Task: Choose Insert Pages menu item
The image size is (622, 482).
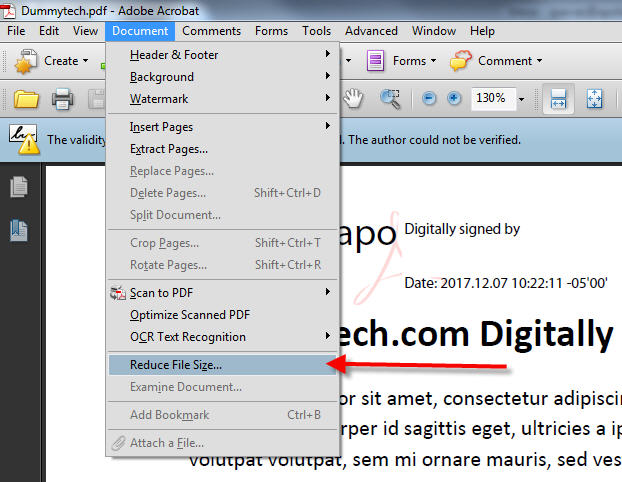Action: pos(223,127)
